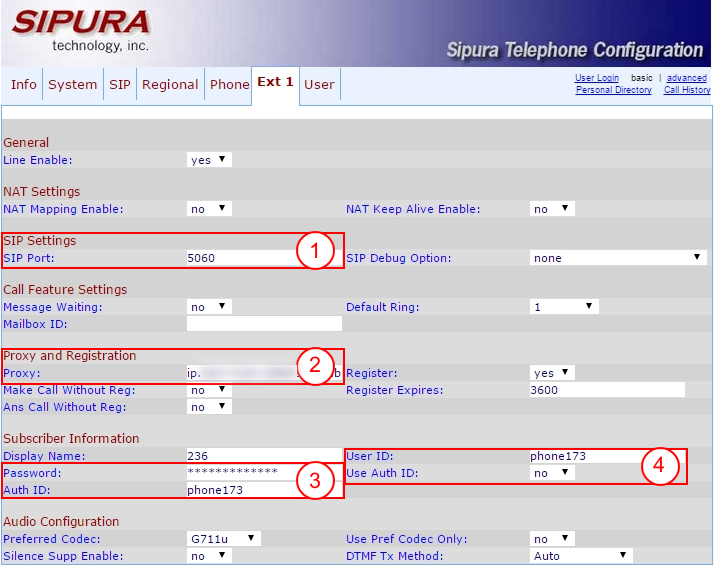
Task: Open Silence Supp Enable dropdown
Action: coord(209,556)
